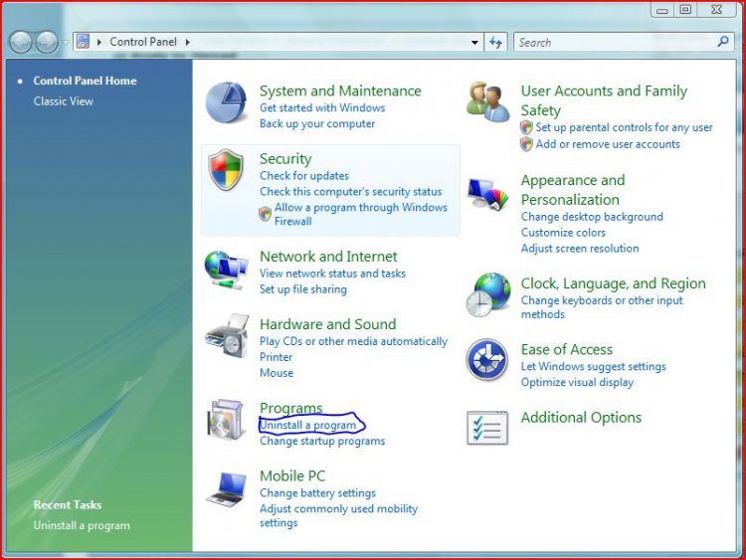Image resolution: width=746 pixels, height=560 pixels.
Task: Click Add or remove user accounts
Action: tap(608, 144)
